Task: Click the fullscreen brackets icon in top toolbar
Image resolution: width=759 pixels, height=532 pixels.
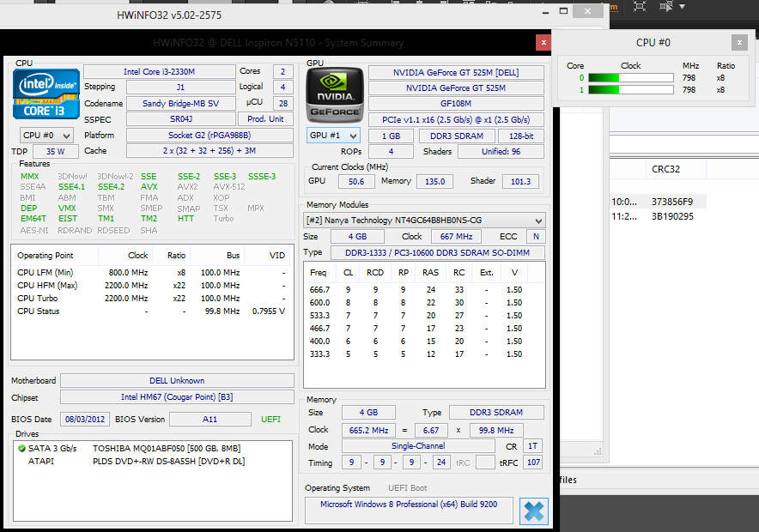Action: [640, 6]
